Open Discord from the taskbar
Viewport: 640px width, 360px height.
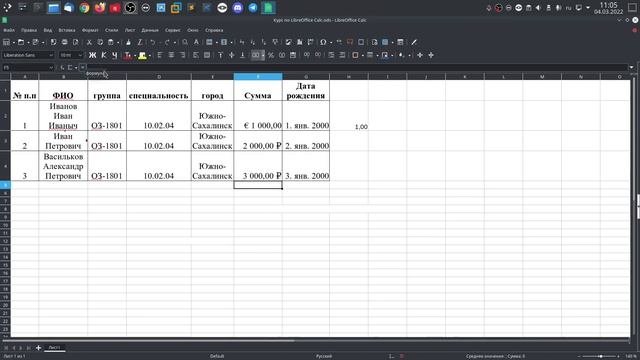[x=238, y=8]
